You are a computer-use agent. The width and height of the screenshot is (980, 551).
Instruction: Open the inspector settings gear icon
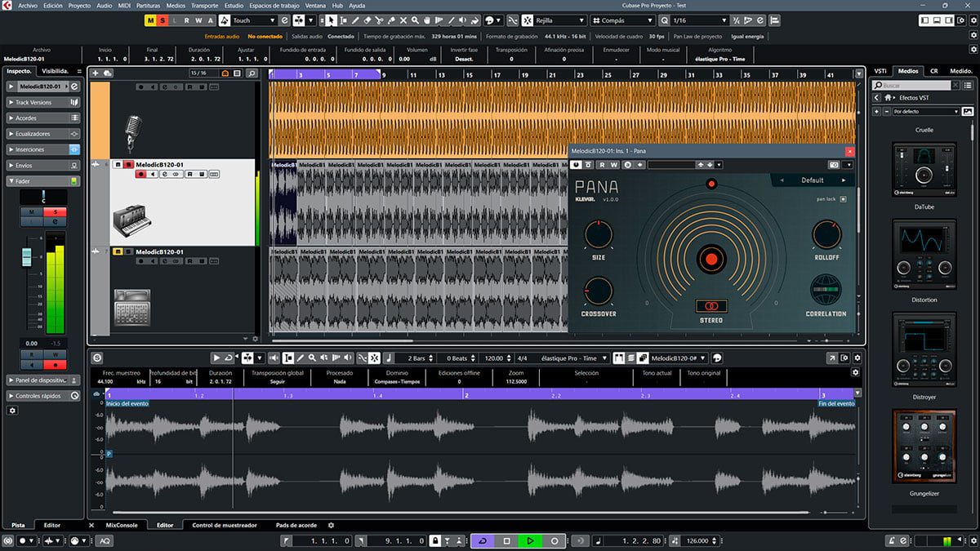point(12,411)
